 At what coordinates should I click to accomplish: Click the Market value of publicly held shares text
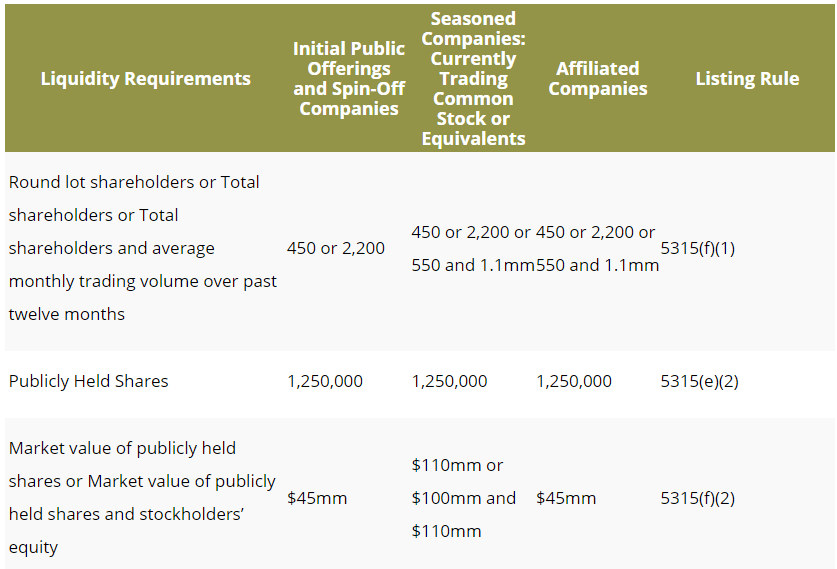pyautogui.click(x=142, y=498)
